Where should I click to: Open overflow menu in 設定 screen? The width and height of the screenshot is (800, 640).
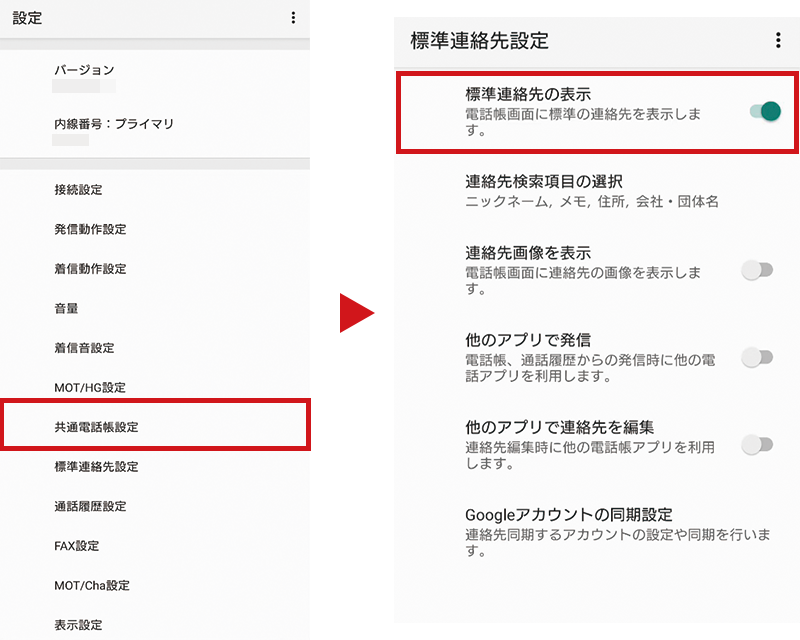(x=293, y=18)
